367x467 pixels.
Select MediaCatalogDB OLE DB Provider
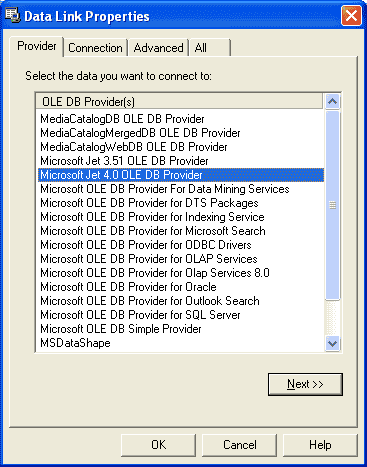click(x=122, y=119)
